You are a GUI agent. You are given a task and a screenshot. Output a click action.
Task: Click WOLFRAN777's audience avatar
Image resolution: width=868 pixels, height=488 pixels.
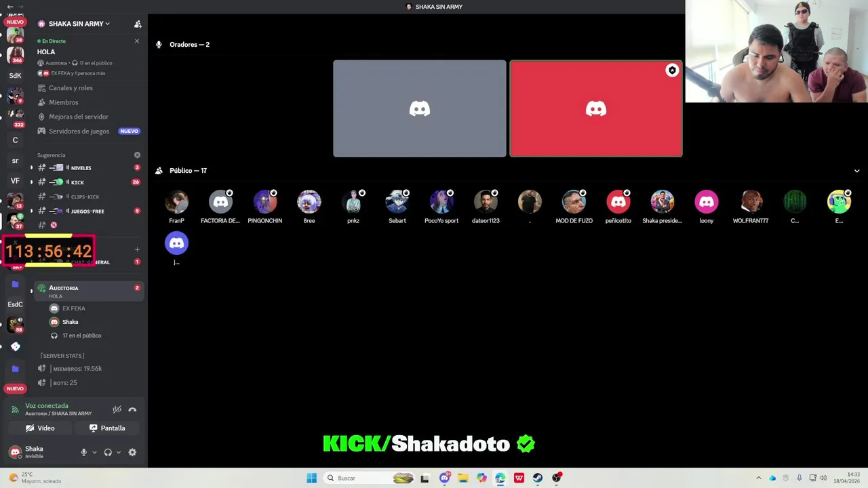(751, 202)
